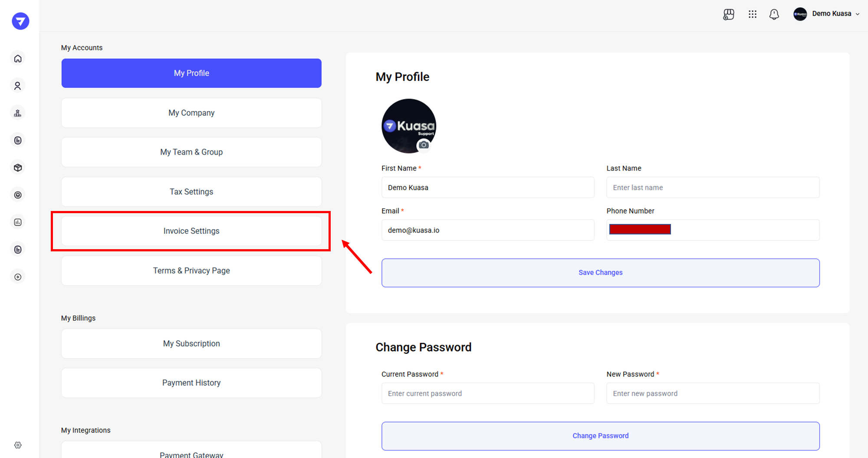This screenshot has height=458, width=868.
Task: Click the cube icon in the sidebar
Action: [x=18, y=168]
